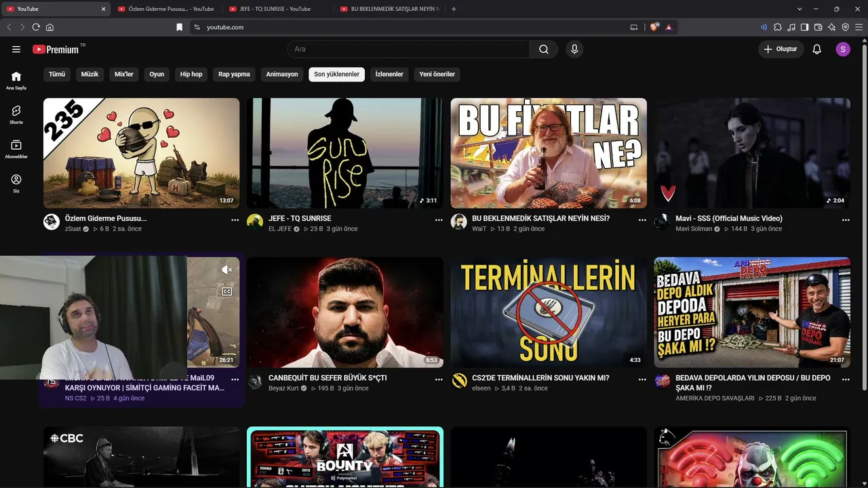Open NS CS2 channel link

[x=76, y=399]
